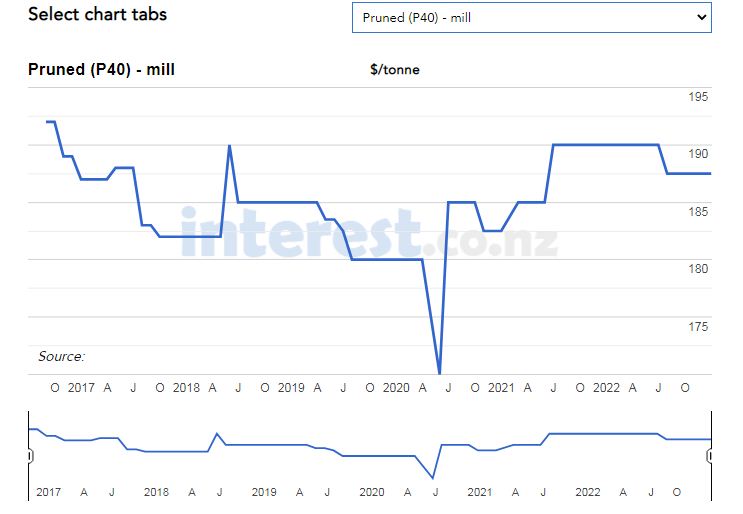743x514 pixels.
Task: Click the 2022 label in the navigator timeline
Action: point(587,492)
